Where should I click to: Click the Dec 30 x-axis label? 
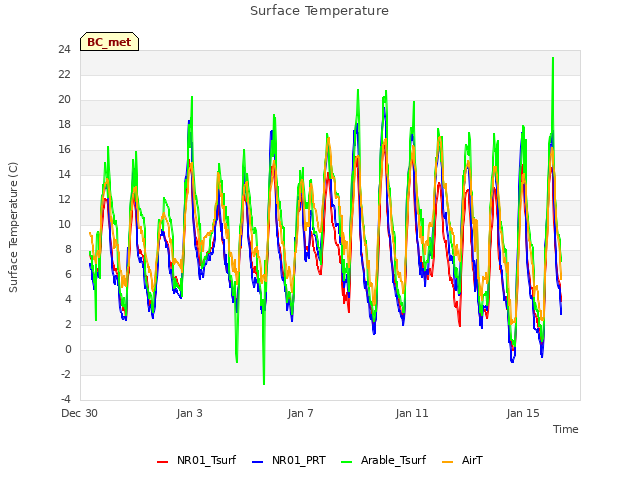[79, 413]
